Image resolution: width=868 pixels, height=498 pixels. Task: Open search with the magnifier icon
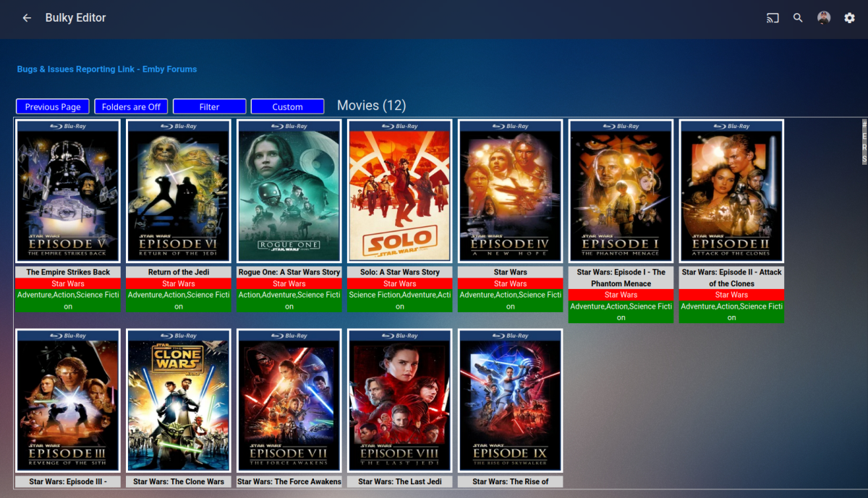798,18
